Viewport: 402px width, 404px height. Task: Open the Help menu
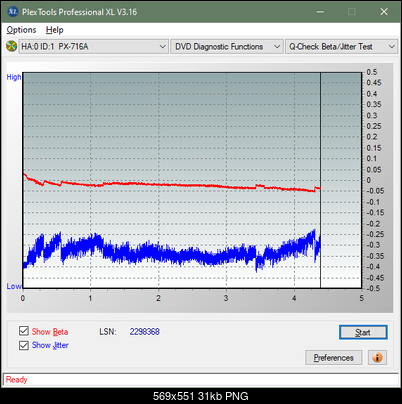pyautogui.click(x=55, y=30)
